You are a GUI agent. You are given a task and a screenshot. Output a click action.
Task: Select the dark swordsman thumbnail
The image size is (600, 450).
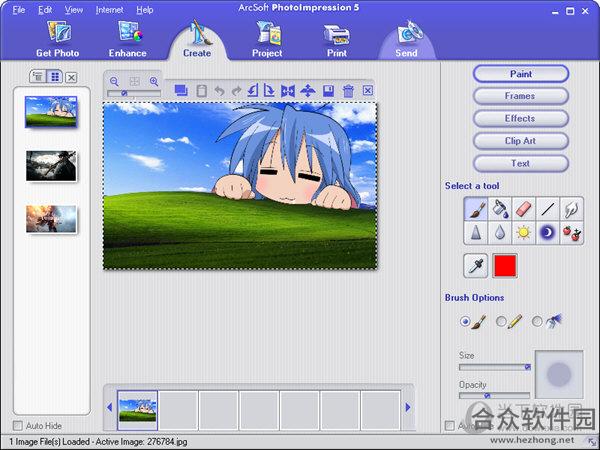51,166
